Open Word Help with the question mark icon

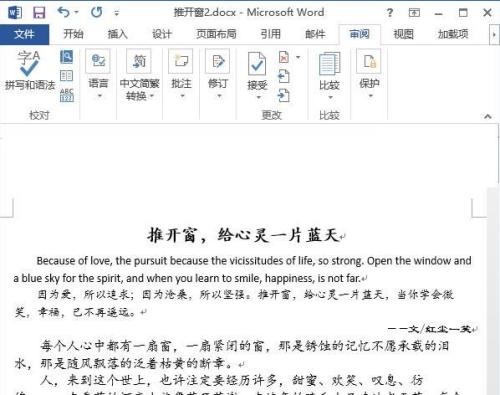click(389, 13)
